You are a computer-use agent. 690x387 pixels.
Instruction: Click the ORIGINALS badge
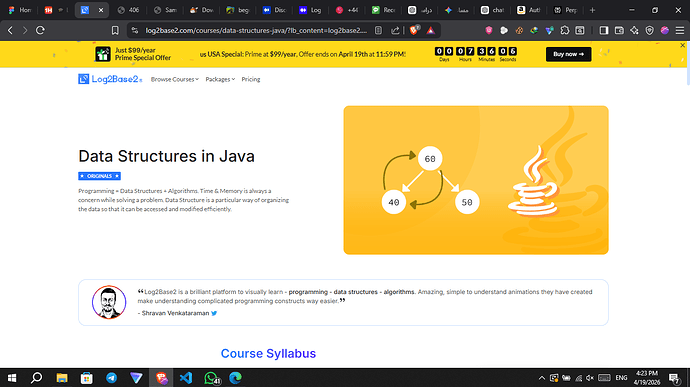(99, 176)
